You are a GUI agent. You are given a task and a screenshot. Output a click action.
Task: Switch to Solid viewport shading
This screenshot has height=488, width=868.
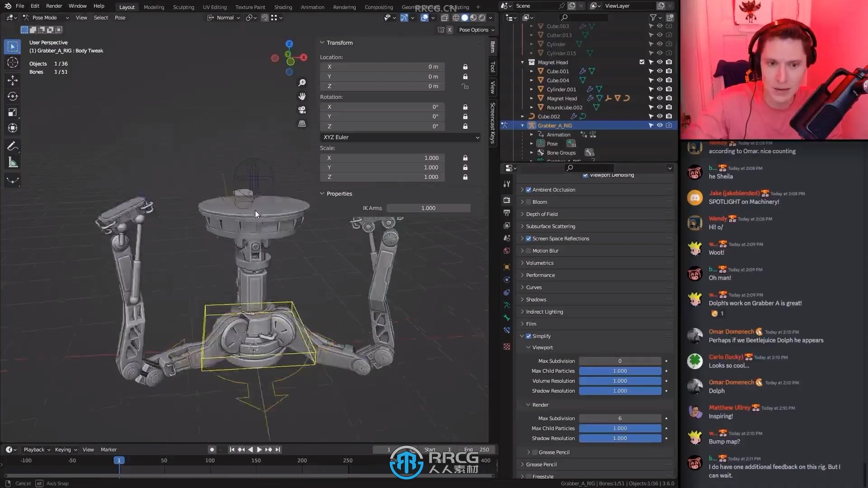click(x=465, y=18)
